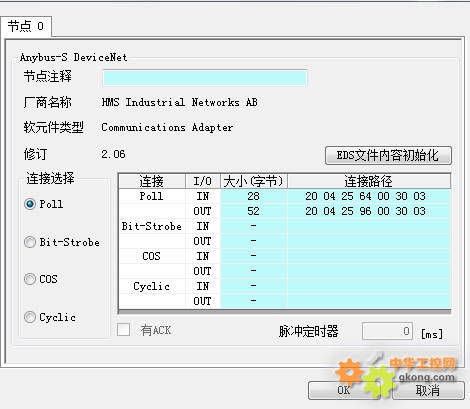Select the Cyclic OUT size cell

[254, 301]
